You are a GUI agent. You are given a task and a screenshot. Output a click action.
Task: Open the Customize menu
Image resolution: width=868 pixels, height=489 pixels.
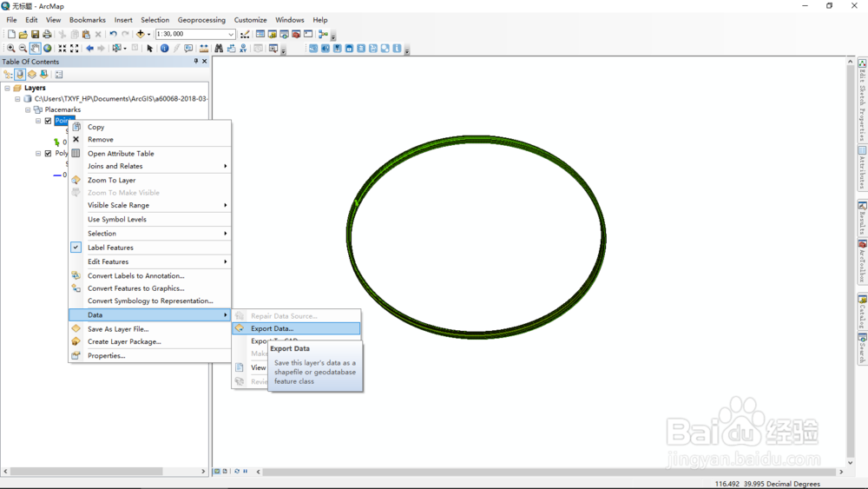point(250,20)
